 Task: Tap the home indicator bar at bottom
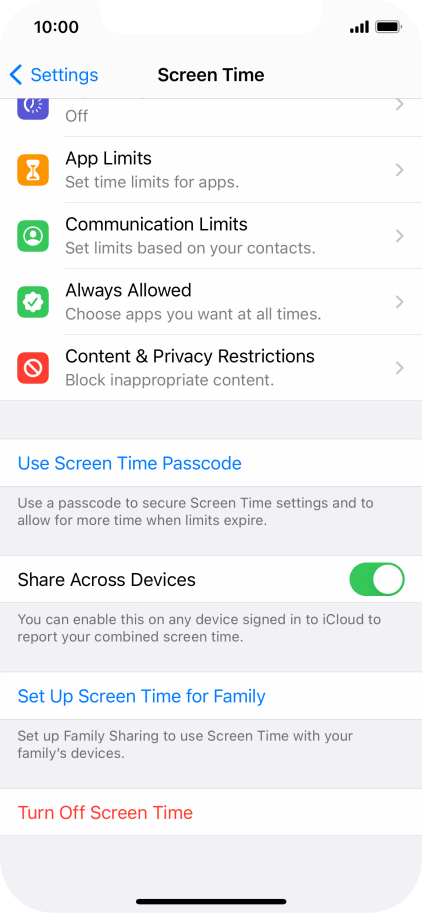point(211,901)
